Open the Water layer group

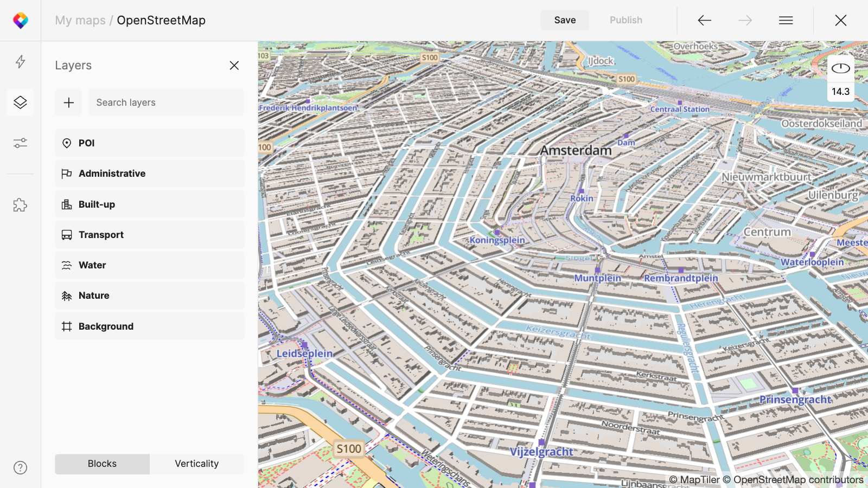[149, 265]
